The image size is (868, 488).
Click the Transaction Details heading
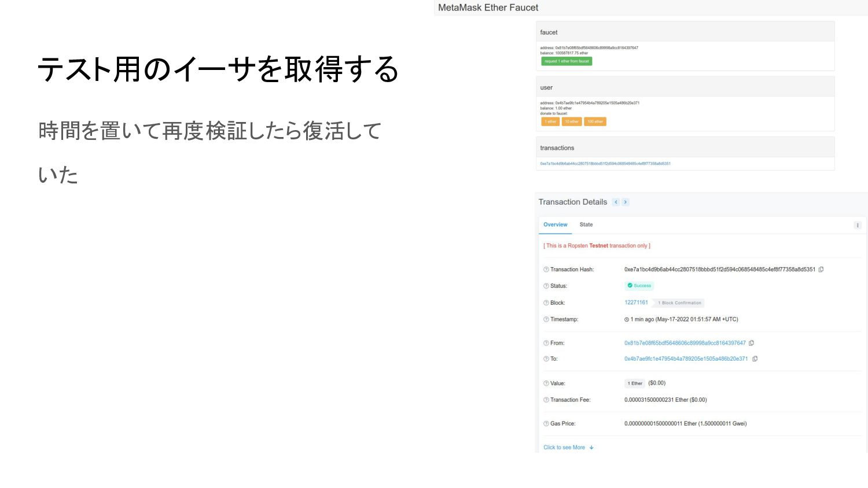573,202
